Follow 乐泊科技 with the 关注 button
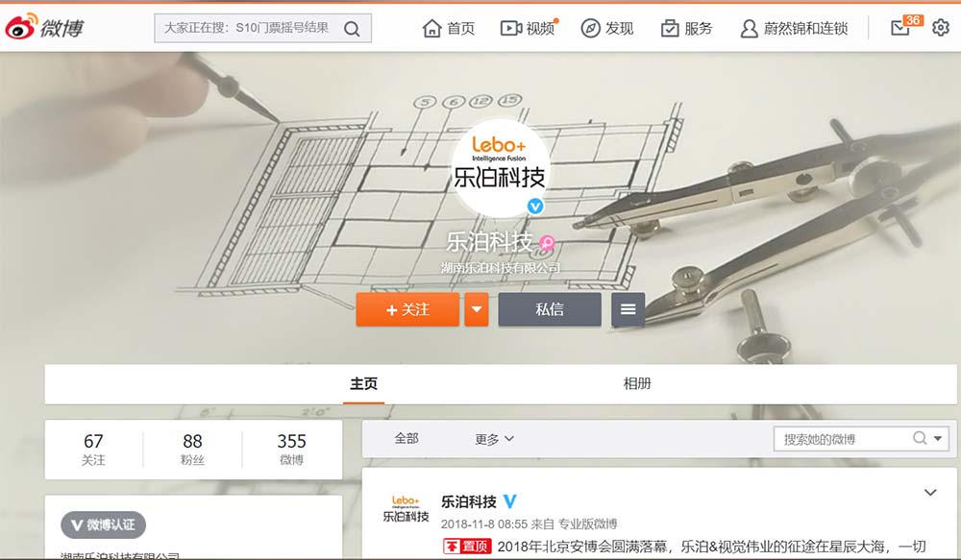The height and width of the screenshot is (560, 961). [407, 309]
